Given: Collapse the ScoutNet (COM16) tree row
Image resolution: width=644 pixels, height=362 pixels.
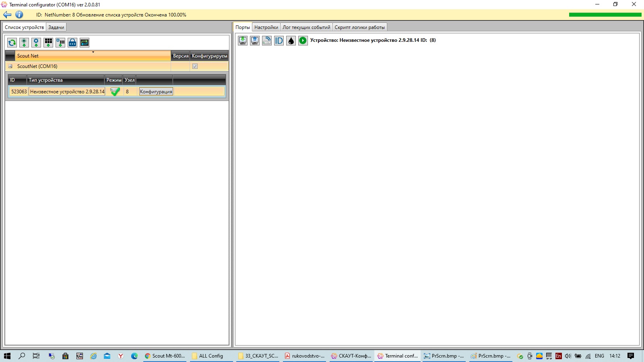Looking at the screenshot, I should coord(10,66).
